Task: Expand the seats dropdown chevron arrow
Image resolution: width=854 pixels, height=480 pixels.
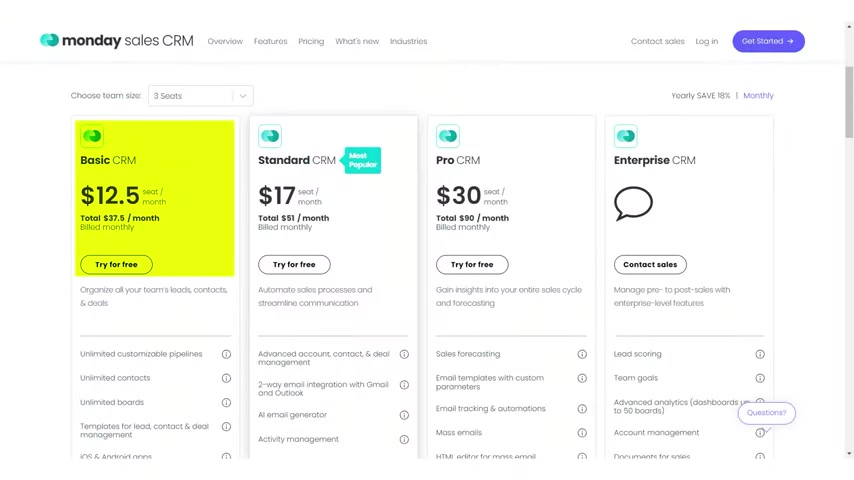Action: click(243, 96)
